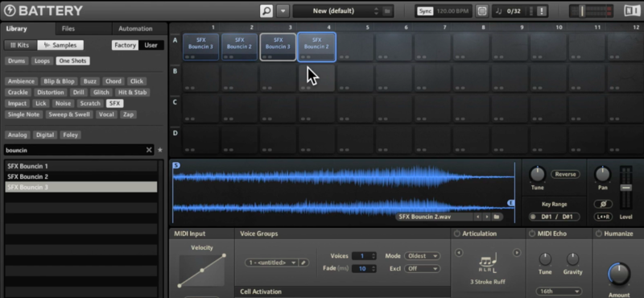
Task: Select row A header of the cell matrix
Action: [175, 40]
